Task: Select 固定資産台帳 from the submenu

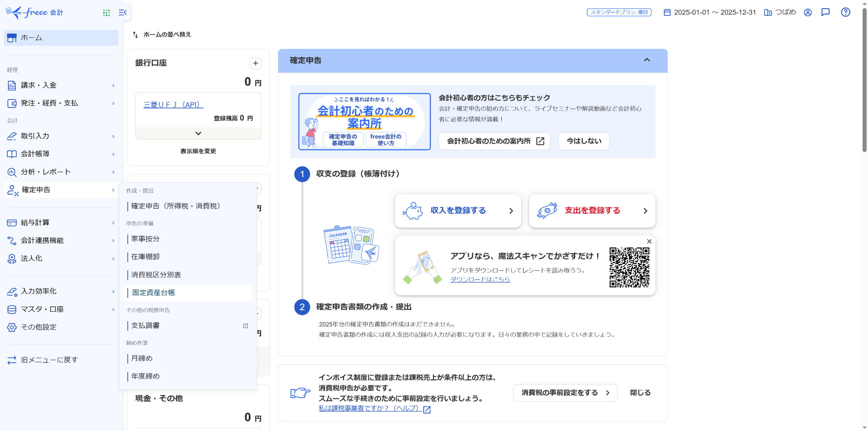Action: point(153,293)
